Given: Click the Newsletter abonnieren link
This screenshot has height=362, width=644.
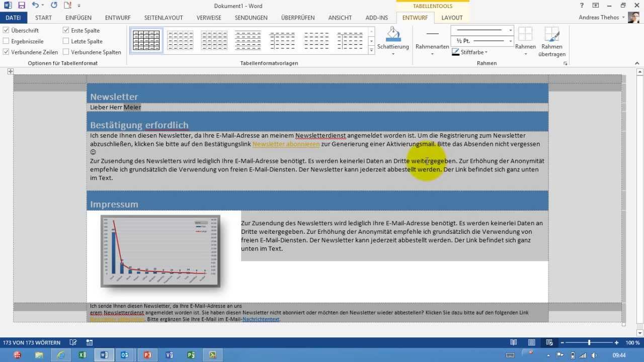Looking at the screenshot, I should pyautogui.click(x=286, y=144).
